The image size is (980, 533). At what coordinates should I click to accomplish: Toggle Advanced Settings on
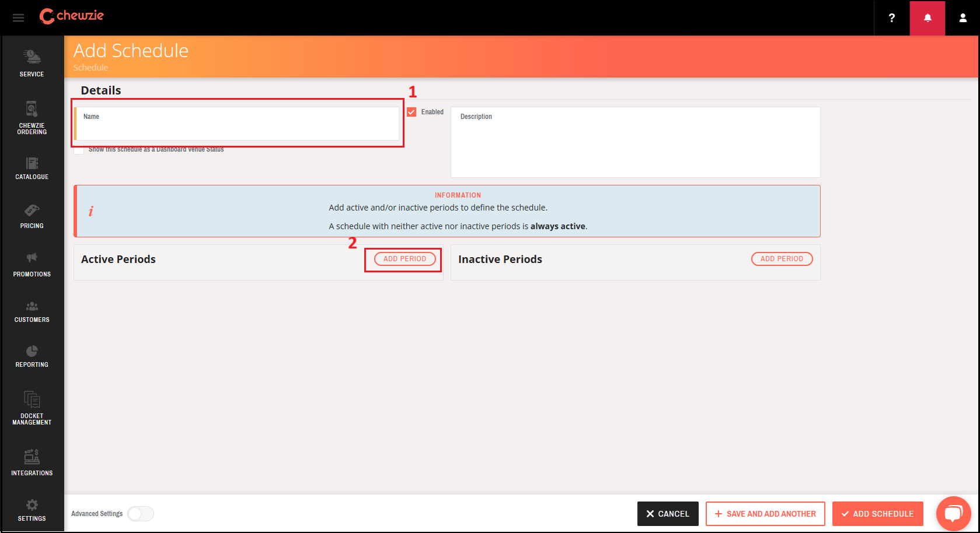click(140, 513)
